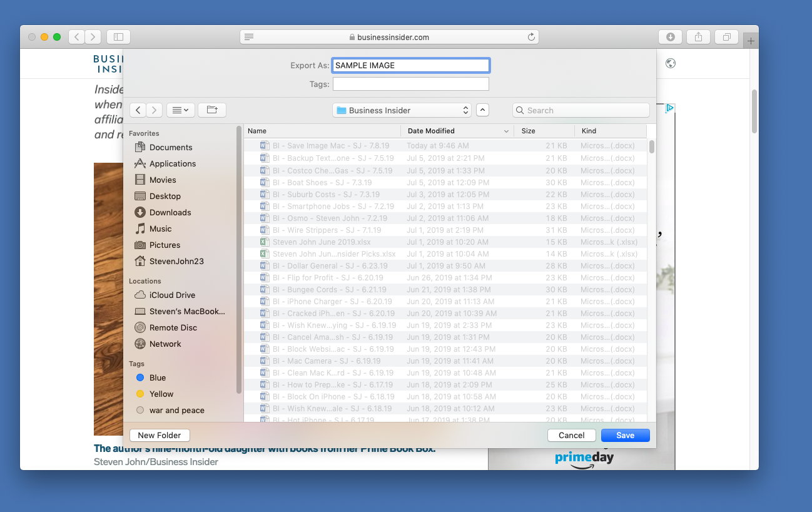Open StevenJohn23 home folder
This screenshot has height=512, width=812.
point(176,261)
